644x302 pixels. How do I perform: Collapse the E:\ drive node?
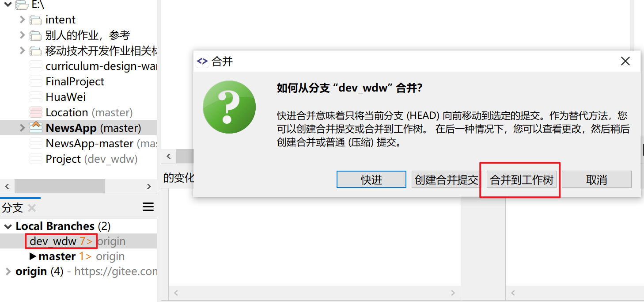pyautogui.click(x=8, y=5)
